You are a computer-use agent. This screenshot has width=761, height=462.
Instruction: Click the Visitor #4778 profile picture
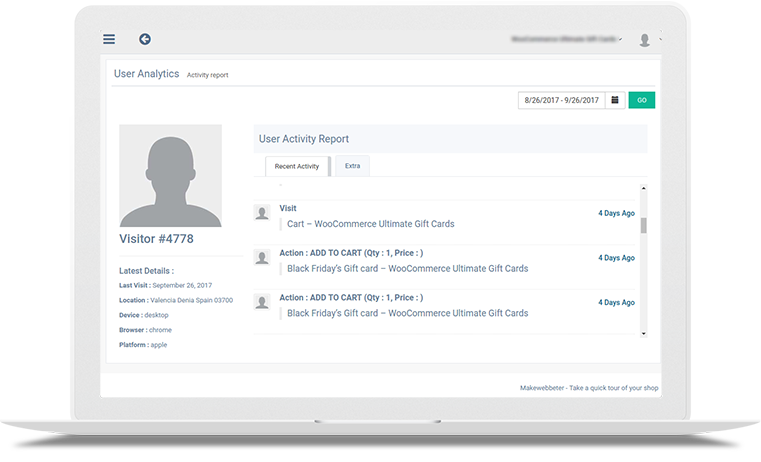pyautogui.click(x=170, y=176)
